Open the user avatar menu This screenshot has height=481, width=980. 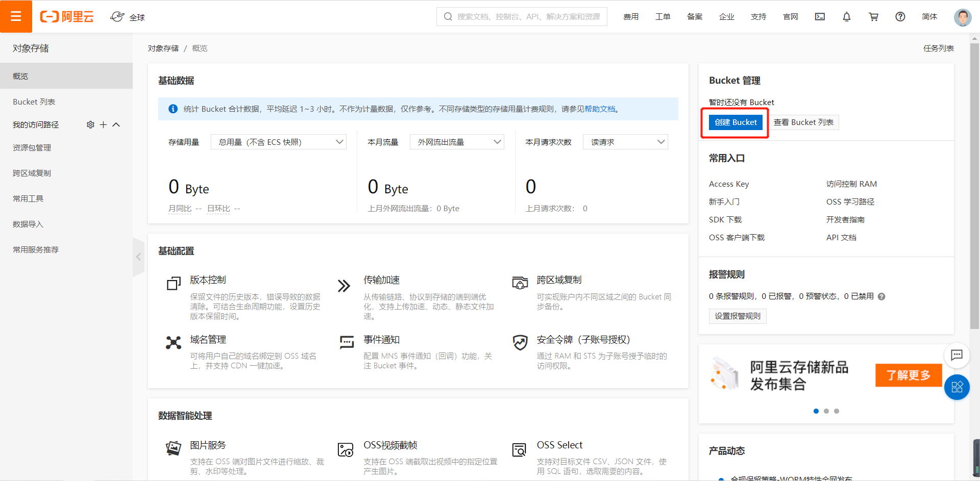click(963, 17)
